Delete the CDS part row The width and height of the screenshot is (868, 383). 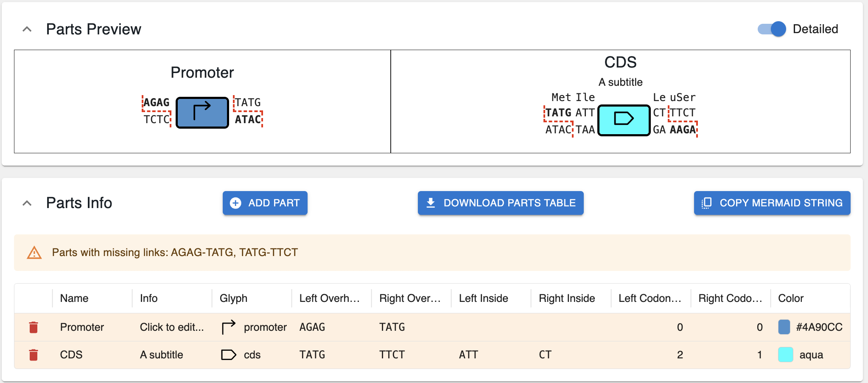click(34, 355)
